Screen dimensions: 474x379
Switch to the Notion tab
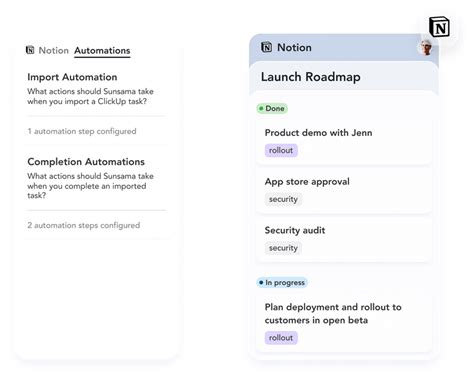(53, 50)
